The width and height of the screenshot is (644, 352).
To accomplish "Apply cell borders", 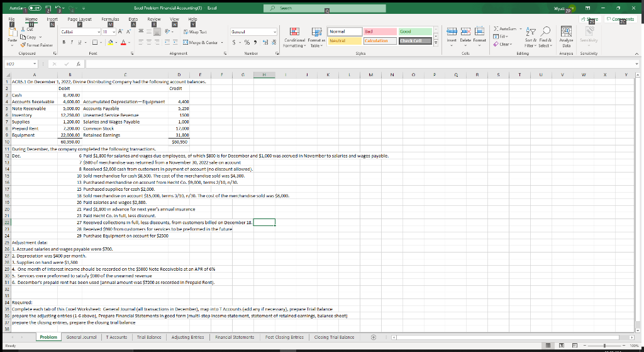I will point(94,42).
